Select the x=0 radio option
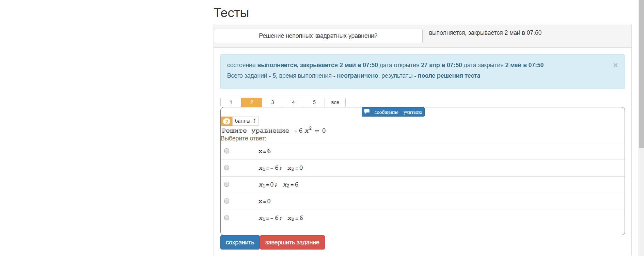 point(227,201)
